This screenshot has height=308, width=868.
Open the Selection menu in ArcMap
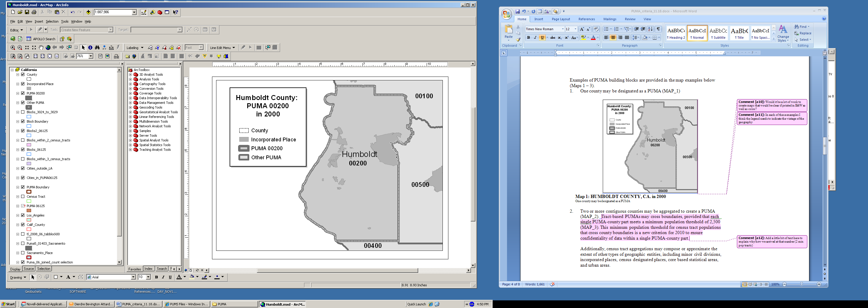52,21
